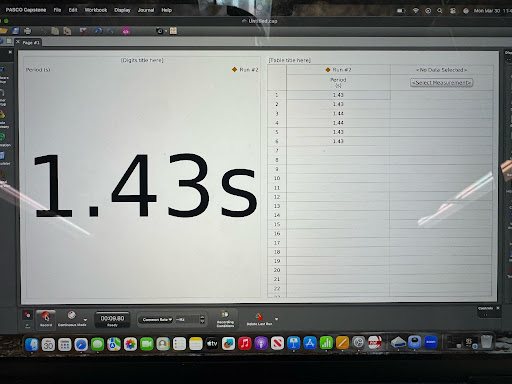Open the Data Summary tool
This screenshot has width=512, height=384.
click(3, 118)
